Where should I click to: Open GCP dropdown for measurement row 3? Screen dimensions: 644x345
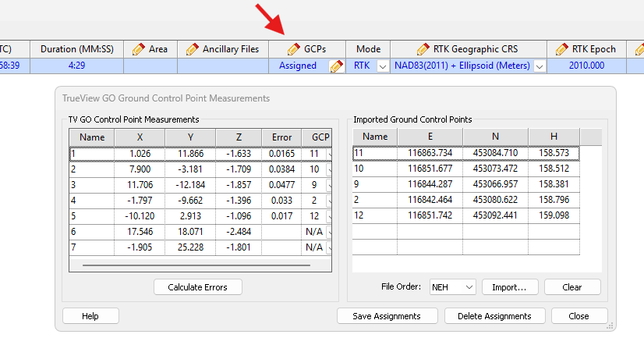coord(329,185)
